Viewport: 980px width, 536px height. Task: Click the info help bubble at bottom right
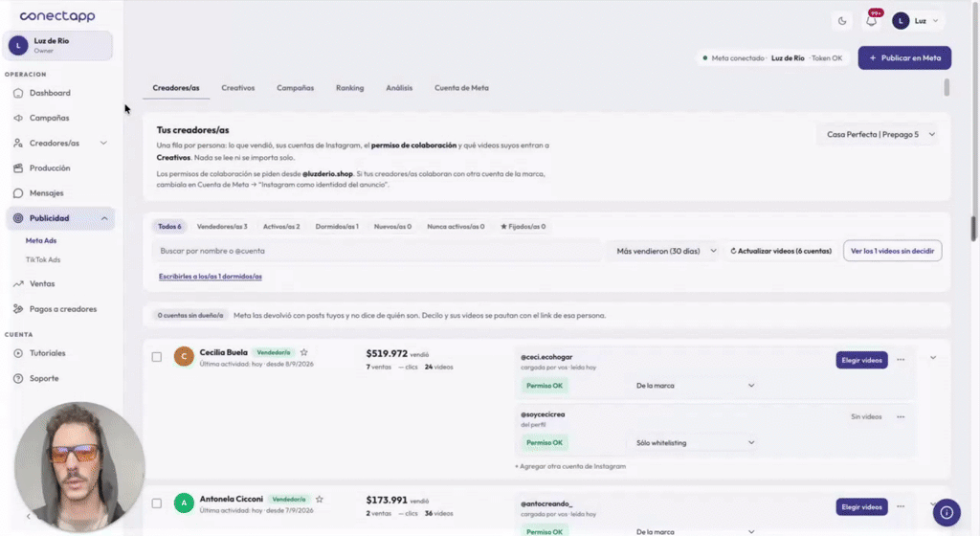[x=947, y=512]
